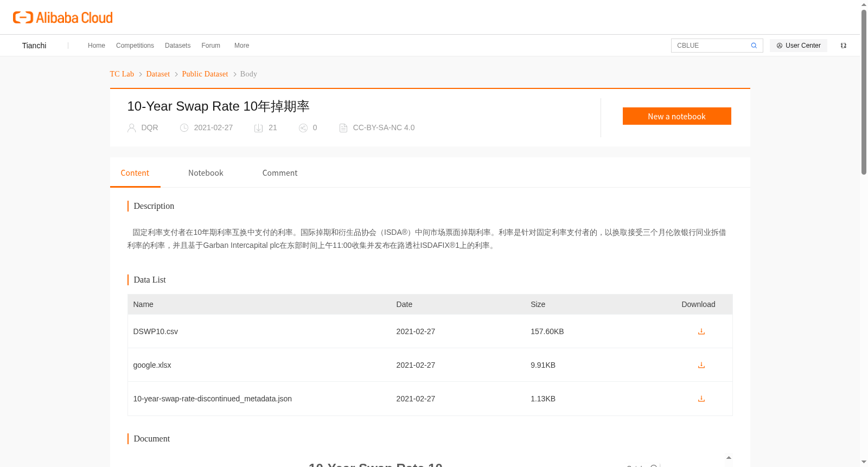Viewport: 868px width, 467px height.
Task: Click the Alibaba Cloud logo
Action: (x=63, y=17)
